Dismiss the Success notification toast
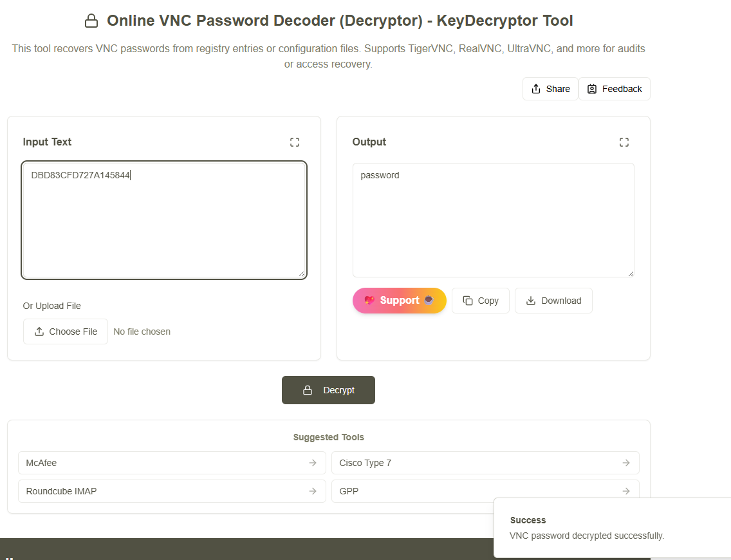Viewport: 731px width, 560px height. pos(612,528)
